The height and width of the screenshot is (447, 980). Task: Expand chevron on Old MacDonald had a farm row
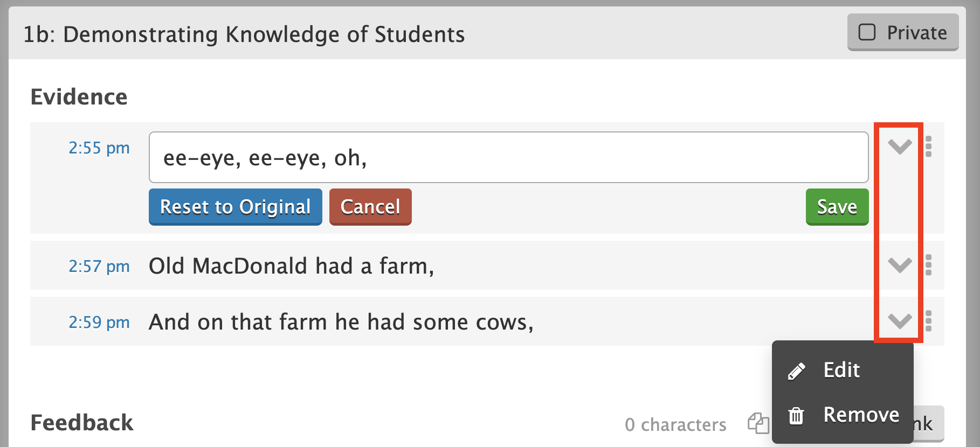[900, 265]
